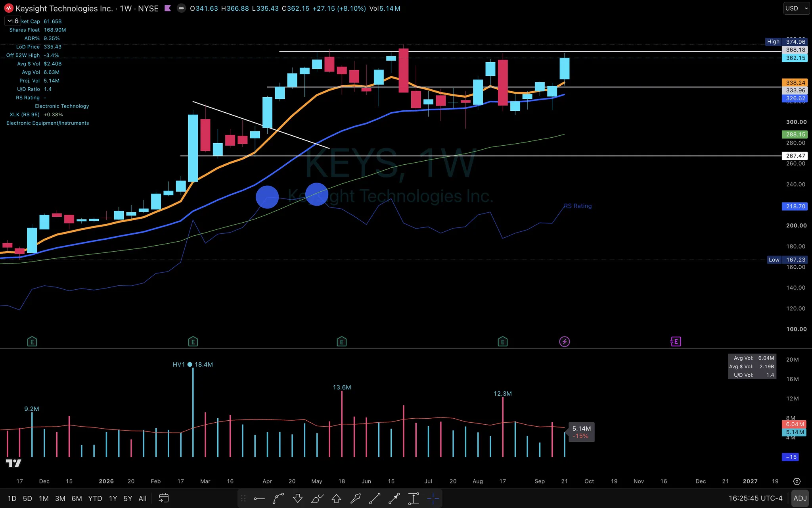Select the trend line tool

[375, 498]
